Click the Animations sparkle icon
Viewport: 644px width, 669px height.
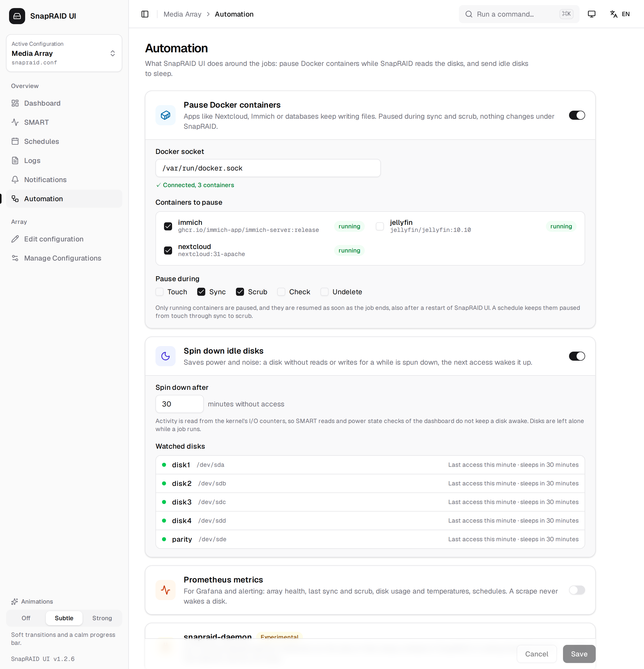15,601
